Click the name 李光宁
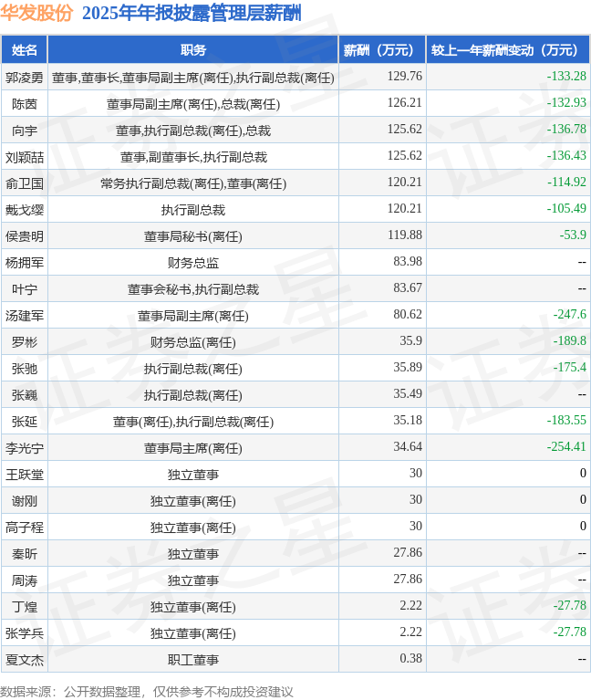Image resolution: width=591 pixels, height=700 pixels. (x=24, y=448)
